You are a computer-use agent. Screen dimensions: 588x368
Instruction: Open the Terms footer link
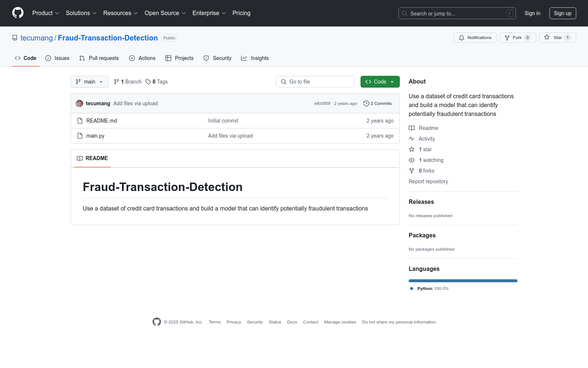[215, 322]
